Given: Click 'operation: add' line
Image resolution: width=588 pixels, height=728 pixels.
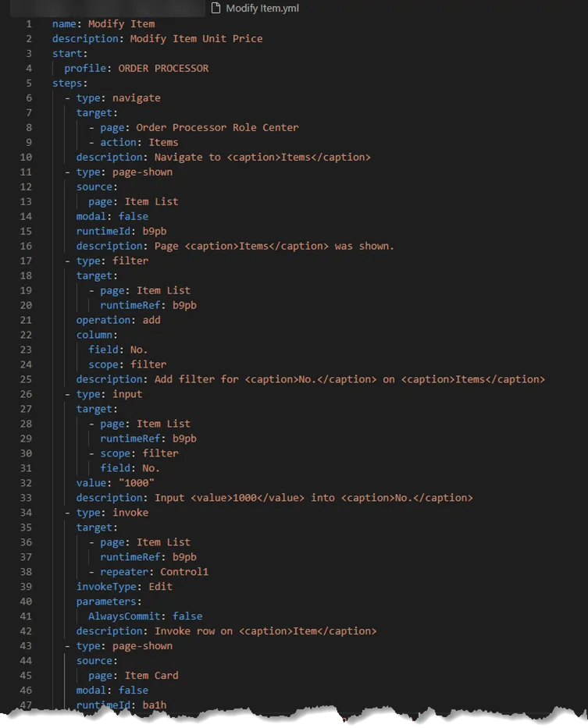Looking at the screenshot, I should [x=119, y=320].
